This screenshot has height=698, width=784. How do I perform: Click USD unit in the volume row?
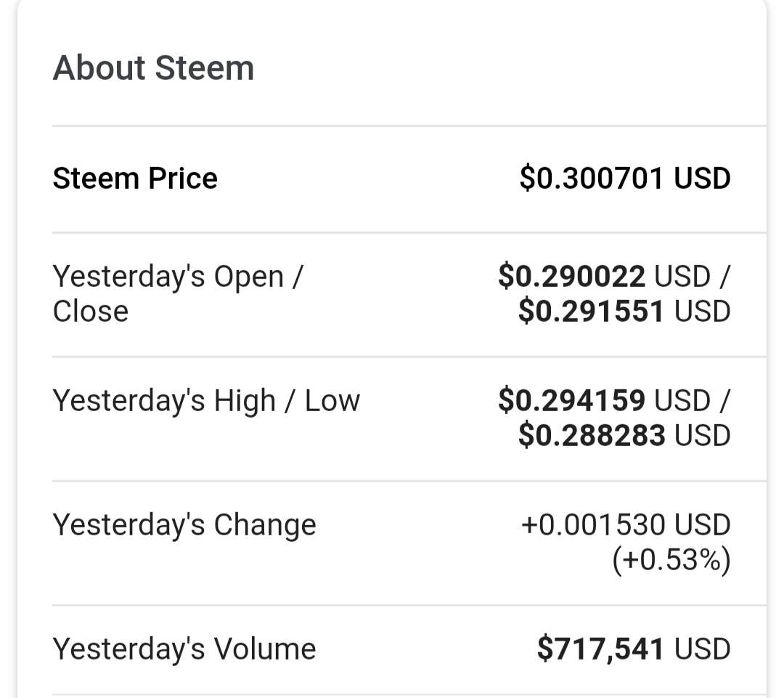click(x=703, y=649)
